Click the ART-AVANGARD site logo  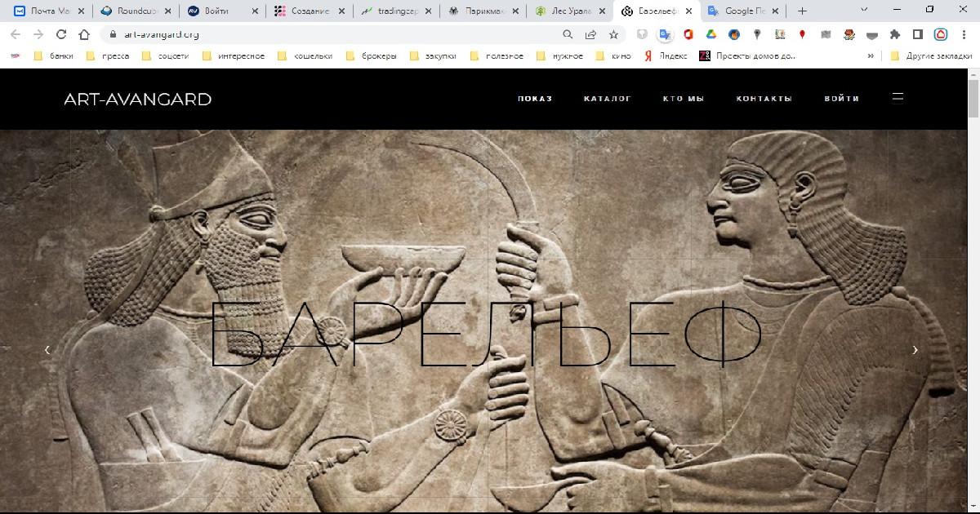tap(138, 100)
